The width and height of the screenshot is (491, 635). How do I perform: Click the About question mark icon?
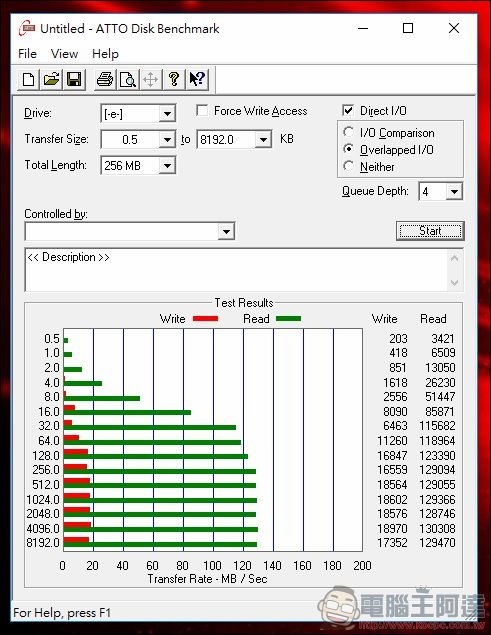click(x=174, y=79)
